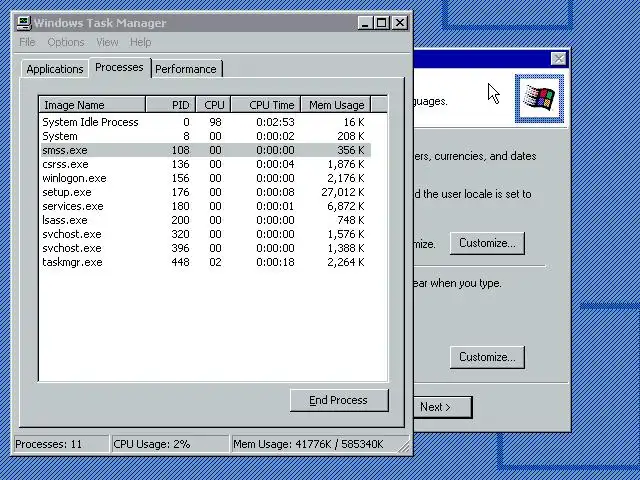Select the taskmgr.exe process
Screen dimensions: 640x480
[205, 262]
